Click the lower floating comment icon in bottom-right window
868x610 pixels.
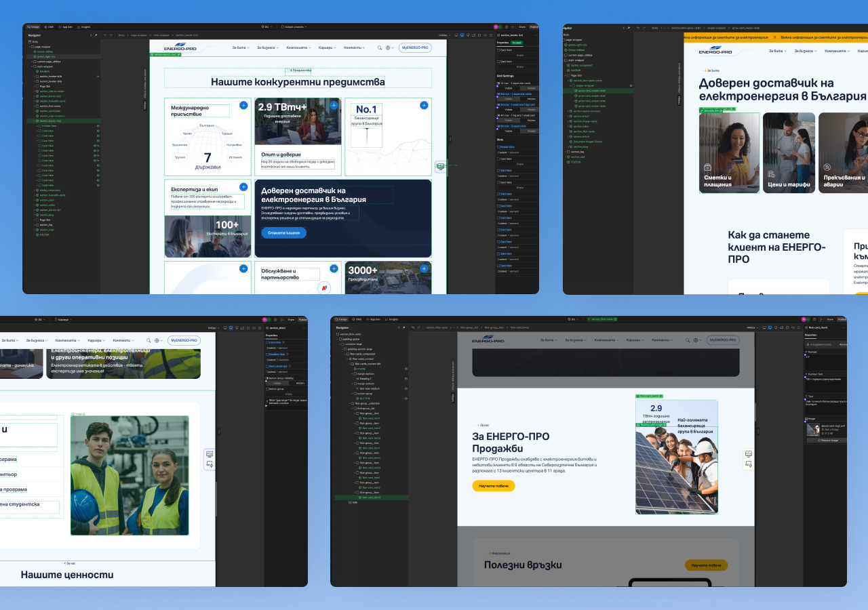click(x=749, y=464)
